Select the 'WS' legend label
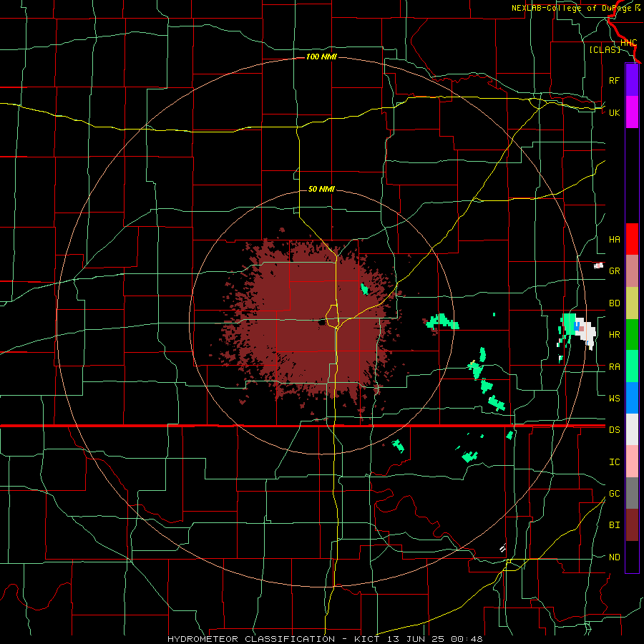 pos(614,399)
